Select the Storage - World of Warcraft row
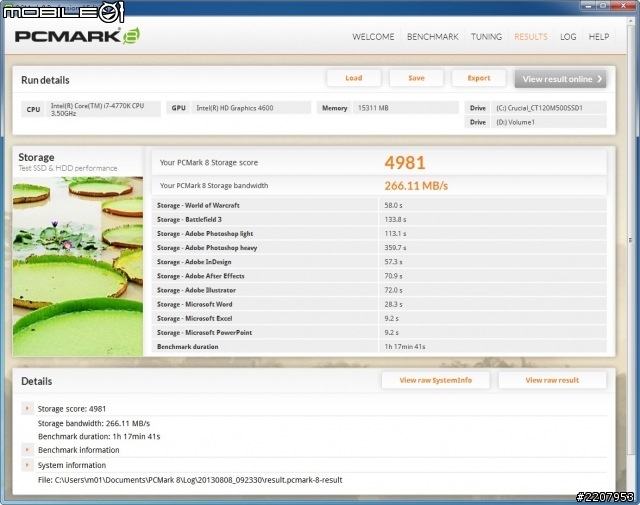The height and width of the screenshot is (505, 640). 379,205
